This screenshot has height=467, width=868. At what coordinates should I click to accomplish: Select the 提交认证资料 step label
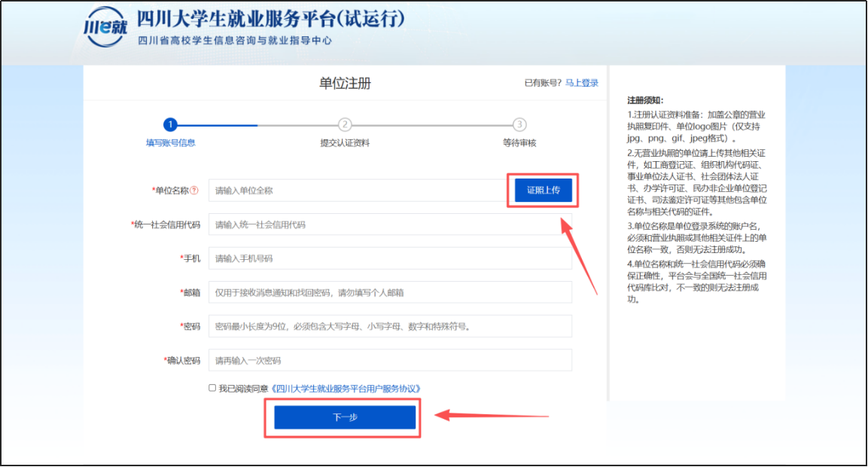pos(345,142)
